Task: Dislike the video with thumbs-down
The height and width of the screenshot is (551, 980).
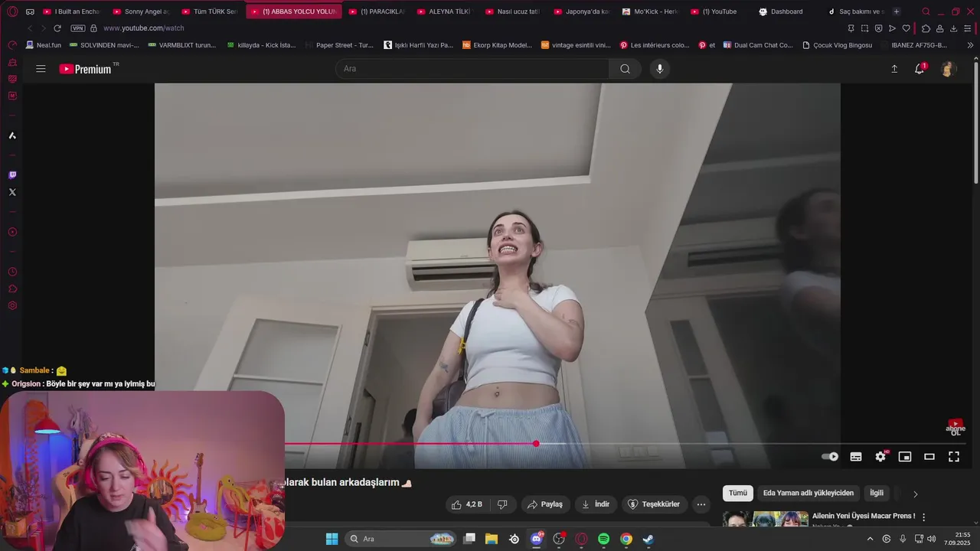Action: tap(502, 504)
